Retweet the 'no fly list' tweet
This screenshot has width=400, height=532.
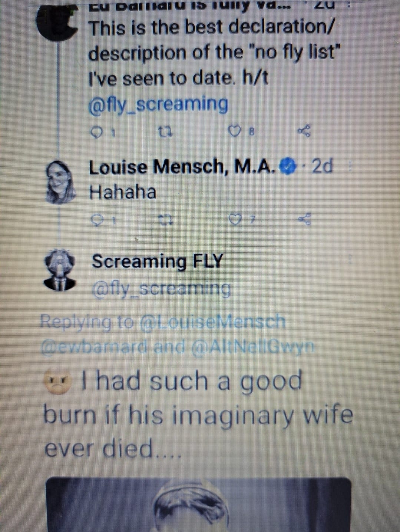click(x=163, y=131)
